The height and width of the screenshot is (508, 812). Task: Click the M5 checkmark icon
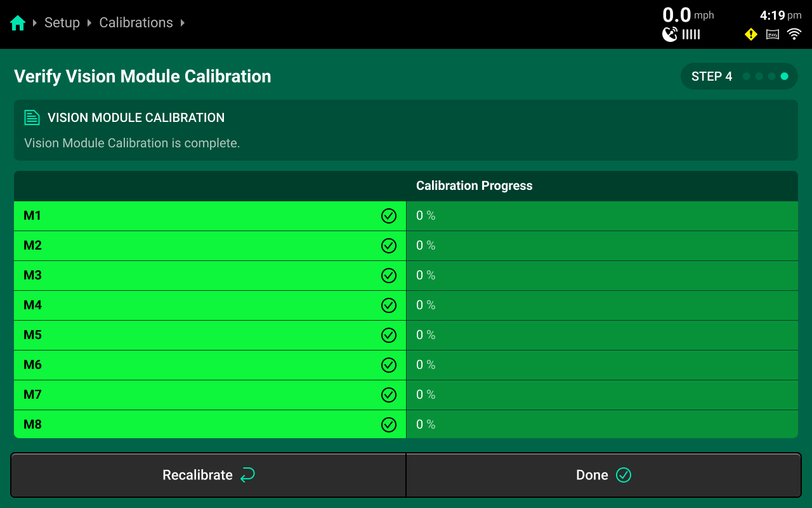tap(389, 335)
